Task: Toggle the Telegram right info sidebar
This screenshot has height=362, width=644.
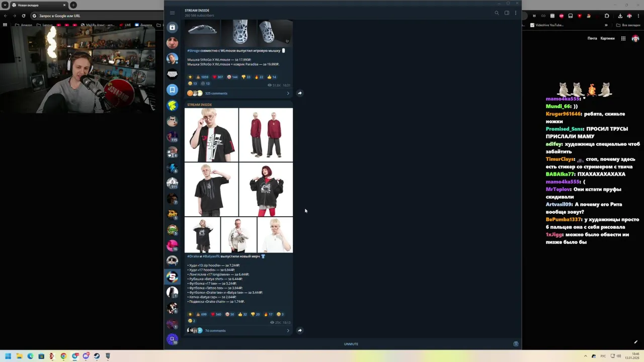Action: (507, 13)
